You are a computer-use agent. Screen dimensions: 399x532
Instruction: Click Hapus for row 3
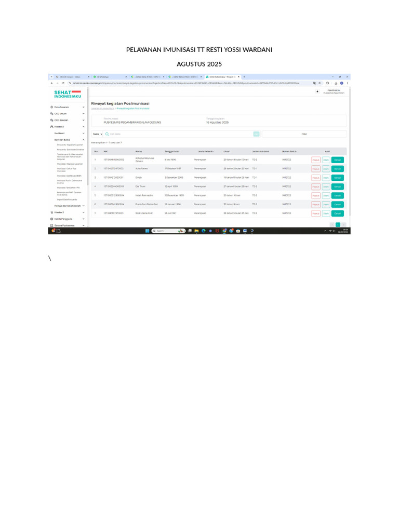315,178
